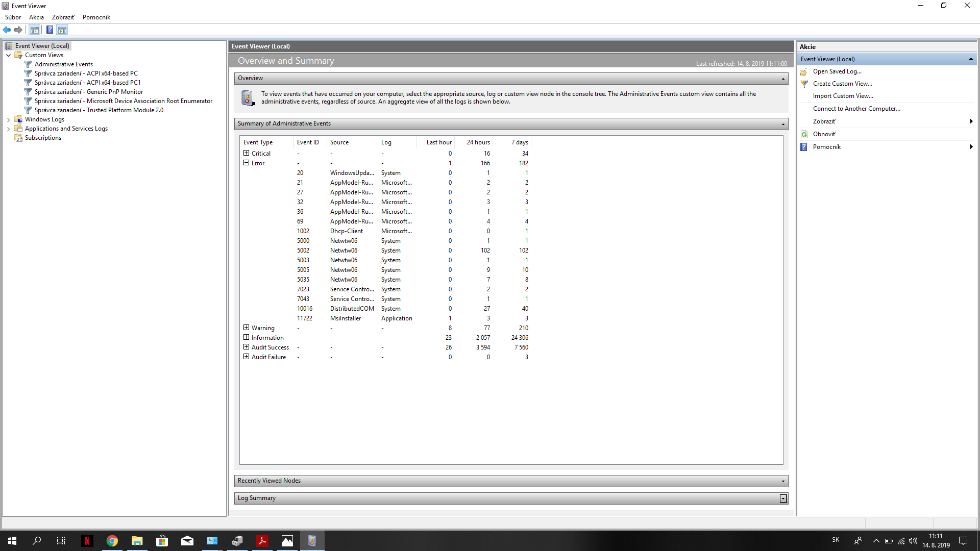980x551 pixels.
Task: Open the Zobraziť menu in menu bar
Action: [x=63, y=17]
